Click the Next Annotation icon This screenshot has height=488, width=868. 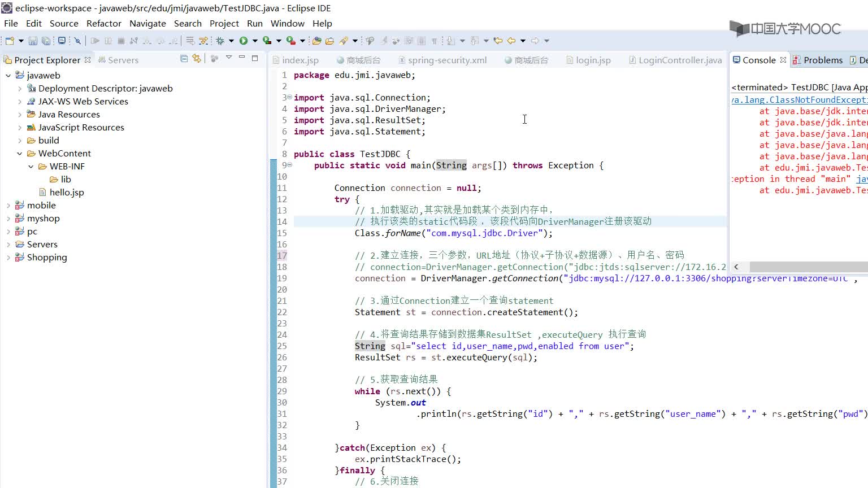(x=450, y=41)
